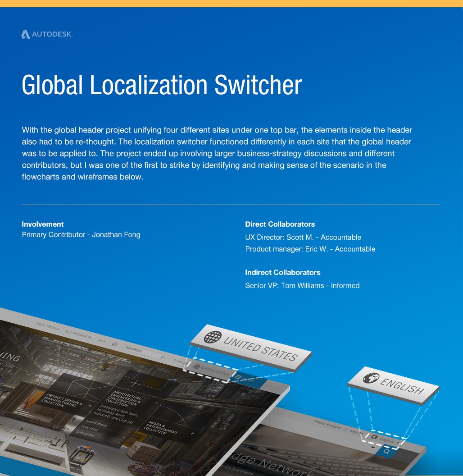Click SIGN IN in the header

[x=180, y=361]
